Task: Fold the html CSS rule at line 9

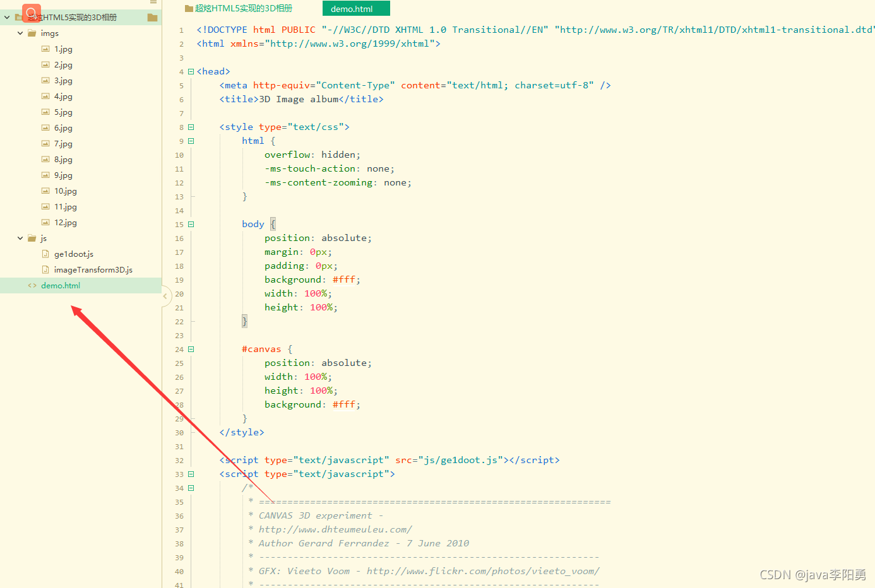Action: pyautogui.click(x=191, y=141)
